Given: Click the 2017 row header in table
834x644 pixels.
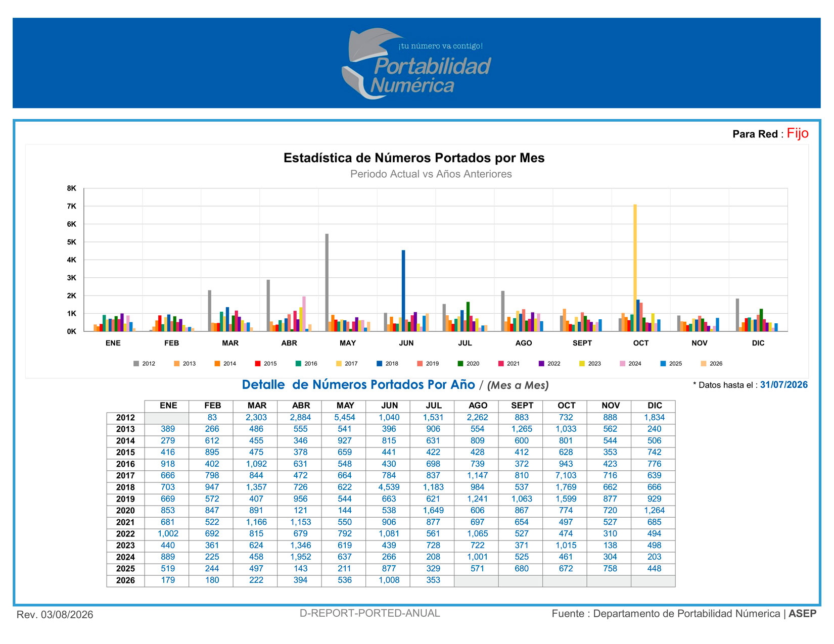Looking at the screenshot, I should coord(125,476).
